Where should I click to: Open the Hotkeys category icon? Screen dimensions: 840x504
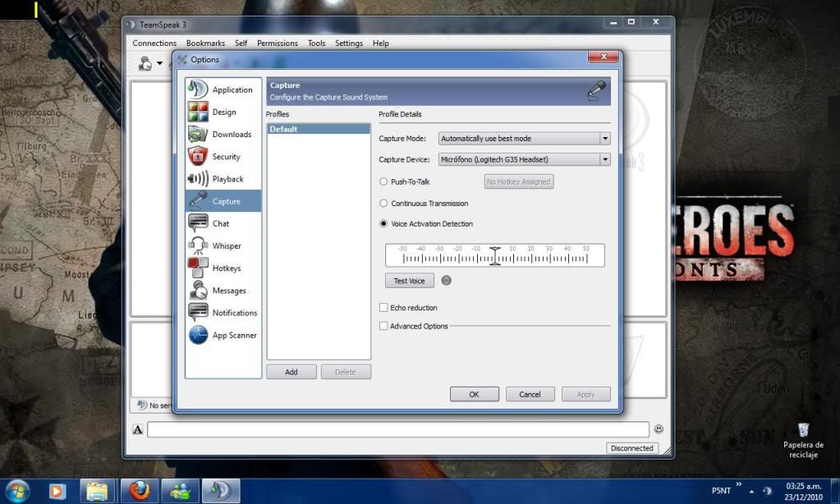click(198, 268)
